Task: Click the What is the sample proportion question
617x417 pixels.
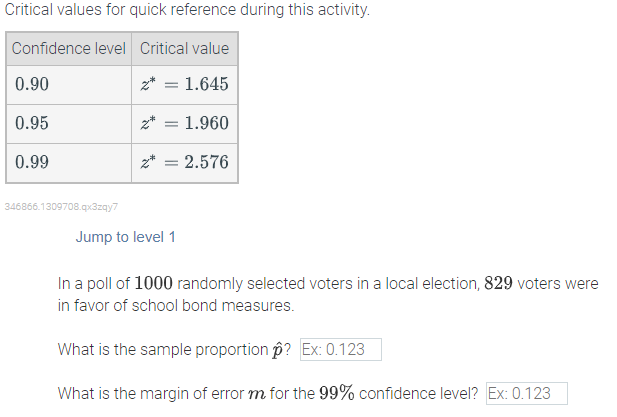Action: [x=174, y=350]
